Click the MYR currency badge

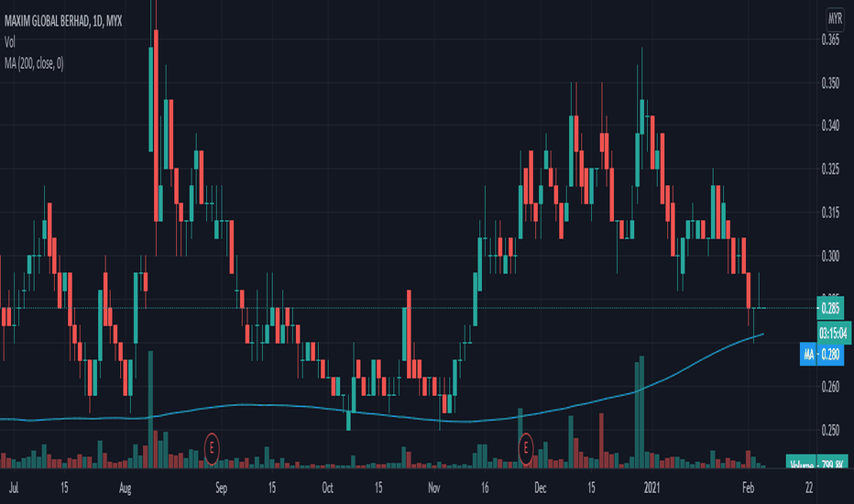835,18
